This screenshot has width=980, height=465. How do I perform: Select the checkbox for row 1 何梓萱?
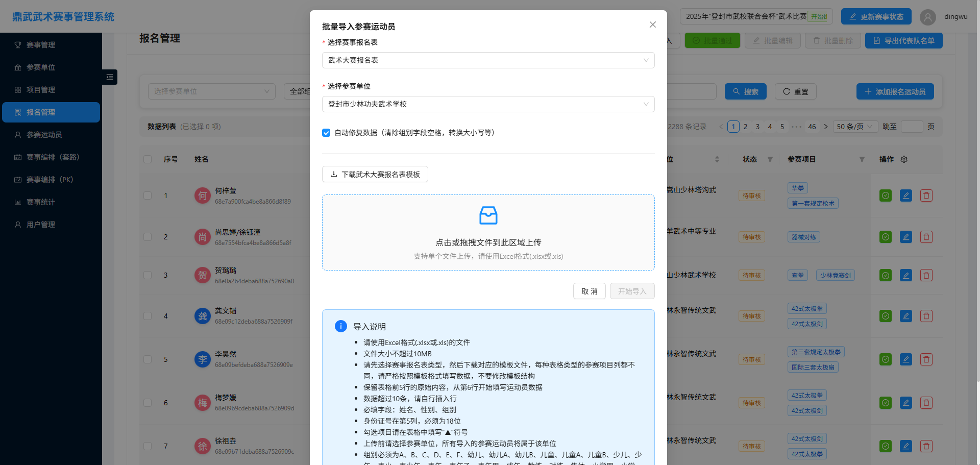click(x=148, y=195)
